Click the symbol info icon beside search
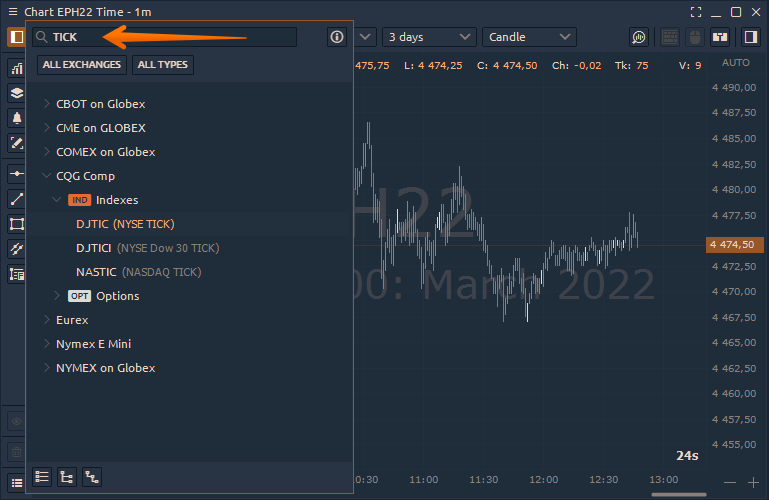Image resolution: width=769 pixels, height=500 pixels. click(x=337, y=37)
